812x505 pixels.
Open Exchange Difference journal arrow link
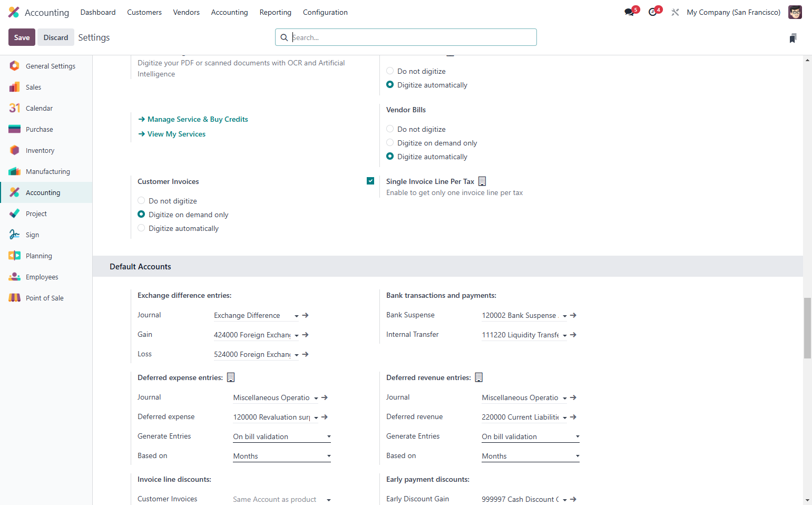(306, 315)
